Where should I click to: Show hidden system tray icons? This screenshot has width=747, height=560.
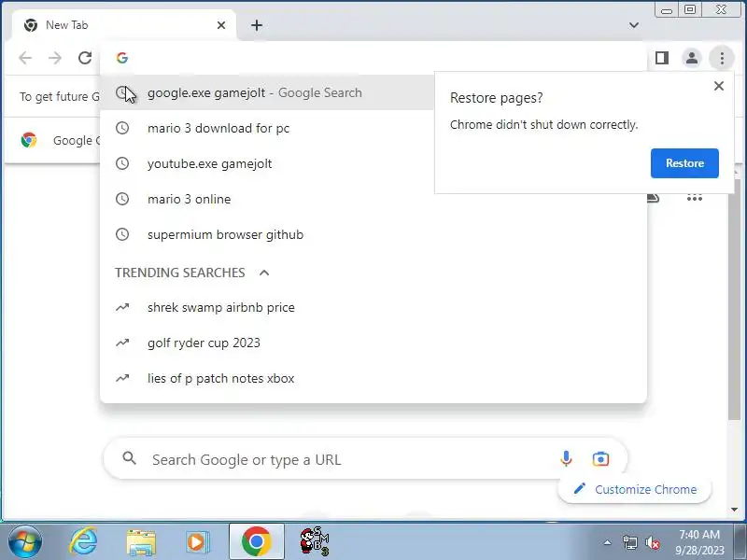[607, 542]
